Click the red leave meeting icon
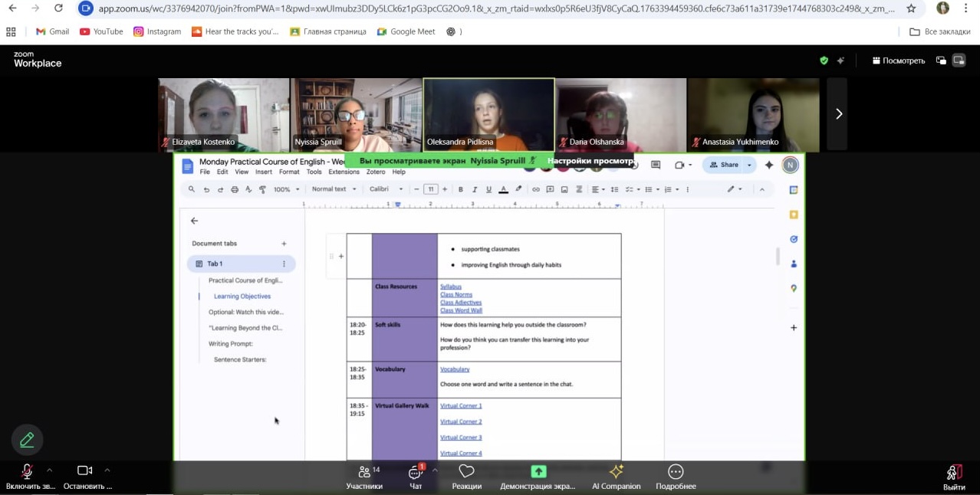The image size is (980, 495). pyautogui.click(x=954, y=473)
